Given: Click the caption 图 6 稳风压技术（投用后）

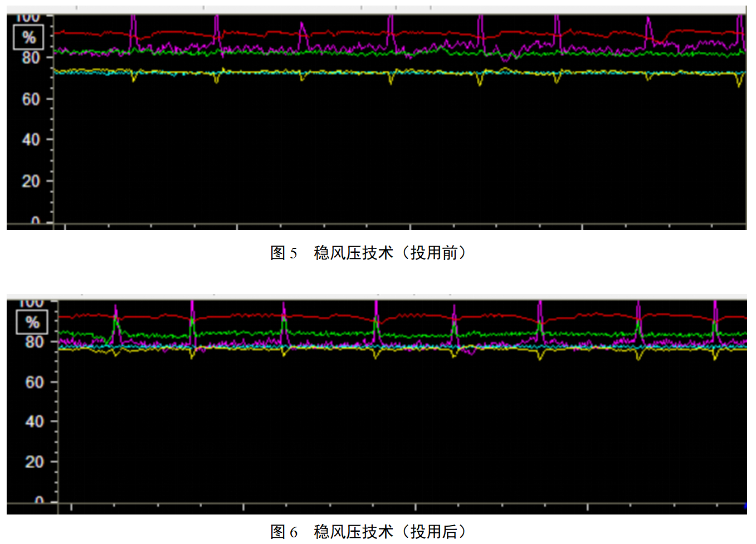Looking at the screenshot, I should [368, 532].
